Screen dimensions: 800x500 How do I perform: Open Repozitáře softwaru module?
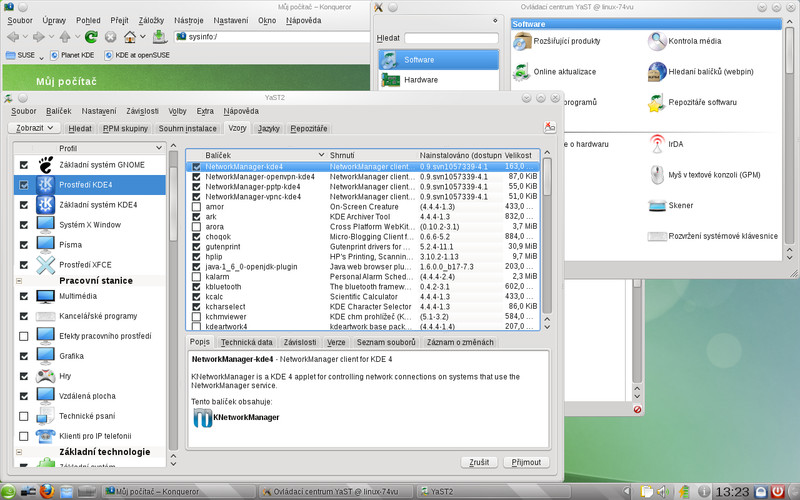click(x=692, y=102)
